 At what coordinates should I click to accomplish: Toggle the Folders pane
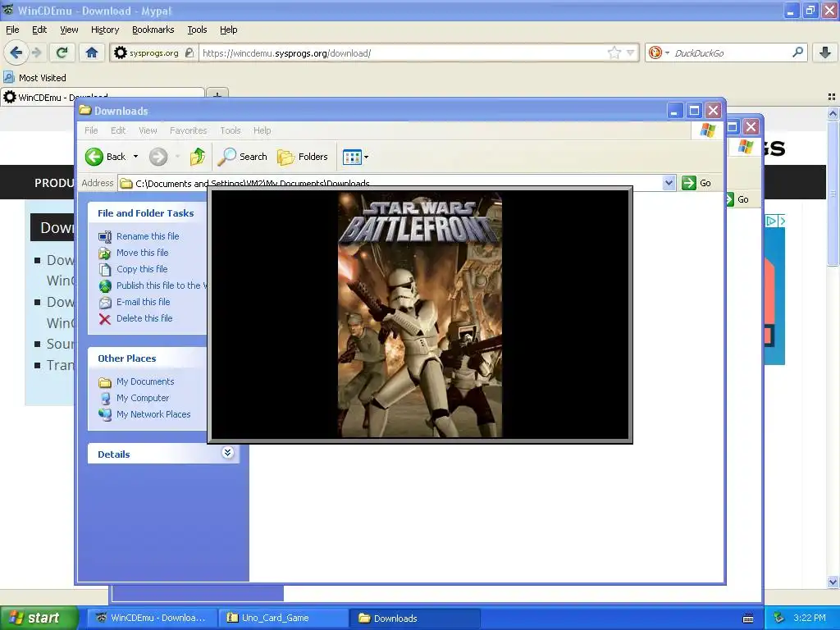click(303, 157)
